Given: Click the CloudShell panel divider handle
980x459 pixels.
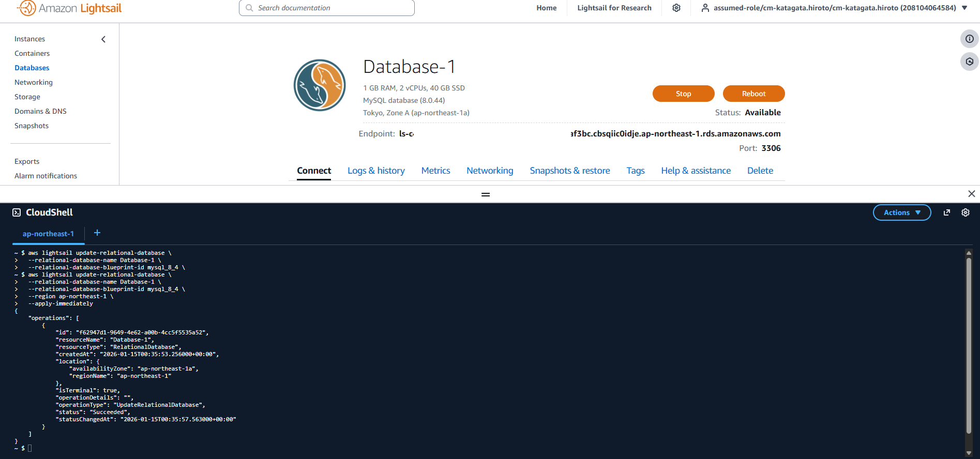Looking at the screenshot, I should [x=486, y=195].
